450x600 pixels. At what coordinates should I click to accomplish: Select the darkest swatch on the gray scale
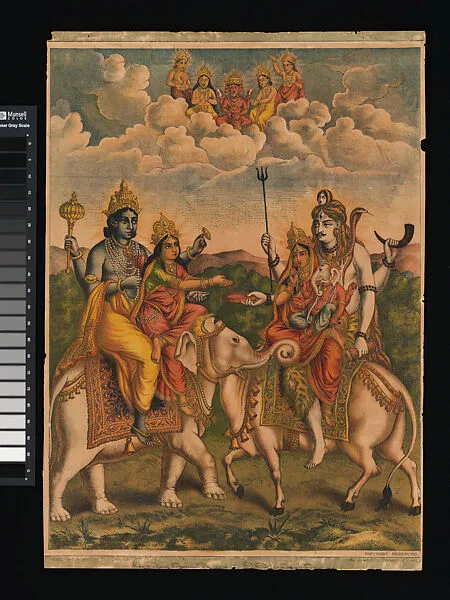pyautogui.click(x=13, y=144)
